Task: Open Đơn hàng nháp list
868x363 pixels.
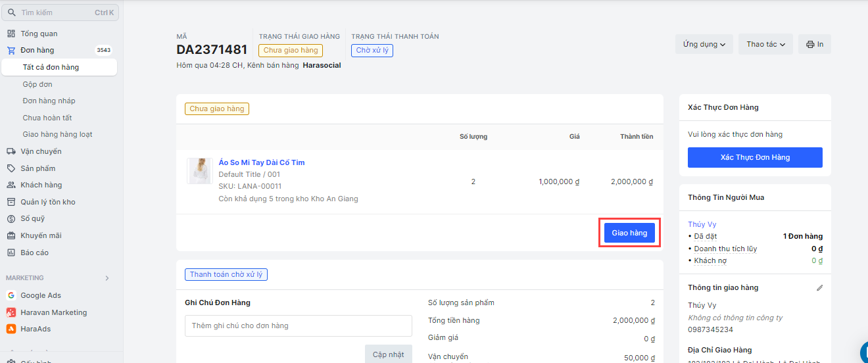Action: (x=49, y=101)
